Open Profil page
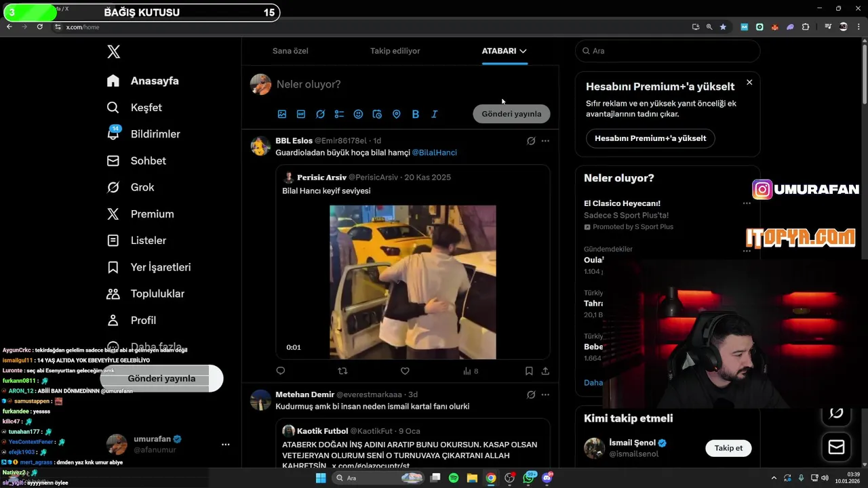The width and height of the screenshot is (868, 488). 132,320
